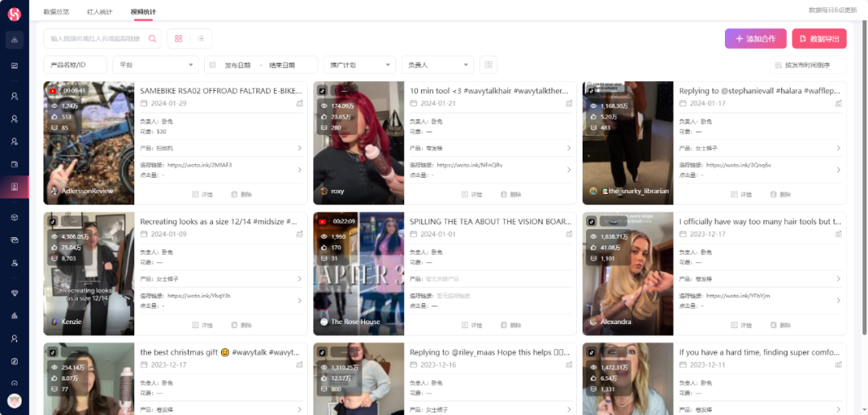Screen dimensions: 868x415
Task: Open the 推广计划 dropdown filter
Action: pos(359,65)
